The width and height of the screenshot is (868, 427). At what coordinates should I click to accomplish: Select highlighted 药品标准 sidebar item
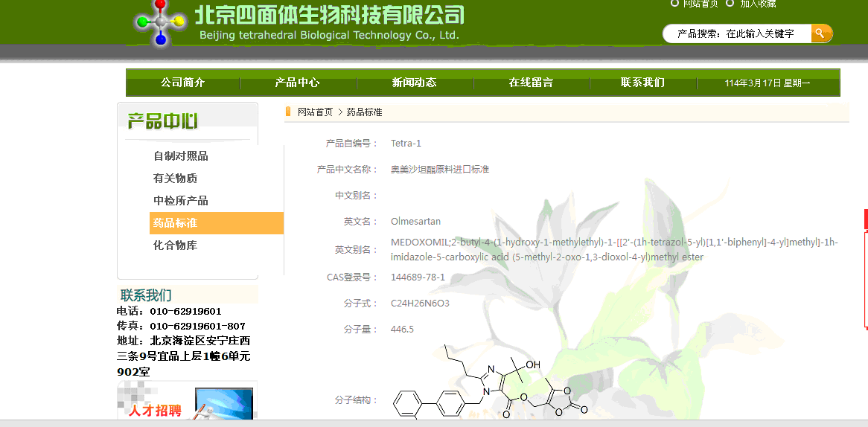click(x=176, y=223)
